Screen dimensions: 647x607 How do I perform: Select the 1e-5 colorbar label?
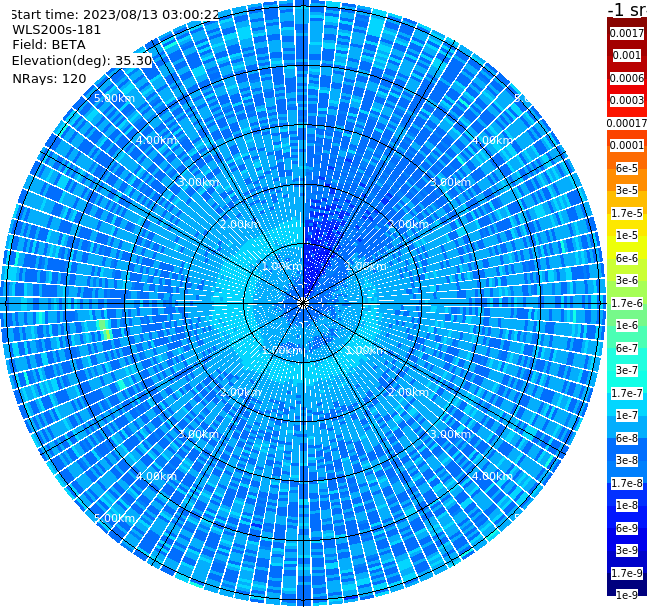(627, 235)
